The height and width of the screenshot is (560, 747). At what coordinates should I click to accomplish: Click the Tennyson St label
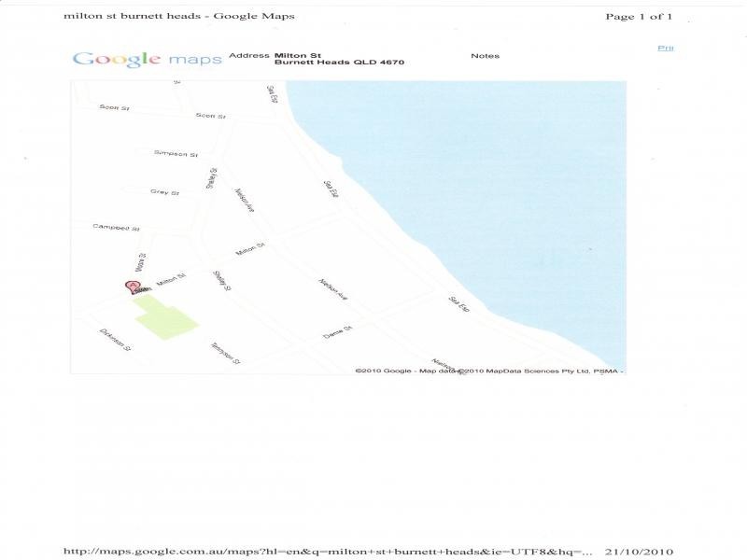[x=225, y=353]
